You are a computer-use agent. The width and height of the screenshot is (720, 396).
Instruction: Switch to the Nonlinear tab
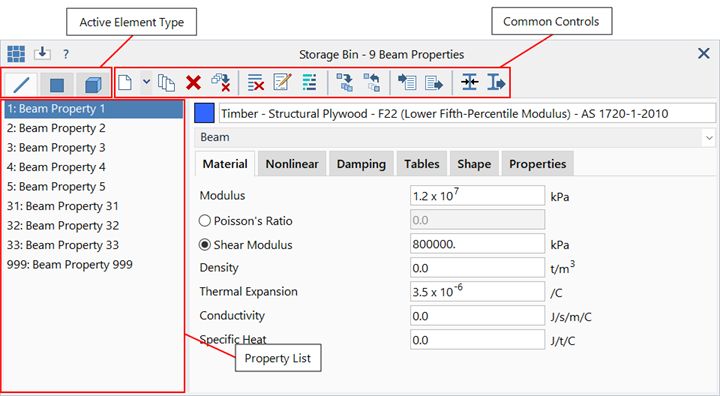click(292, 164)
